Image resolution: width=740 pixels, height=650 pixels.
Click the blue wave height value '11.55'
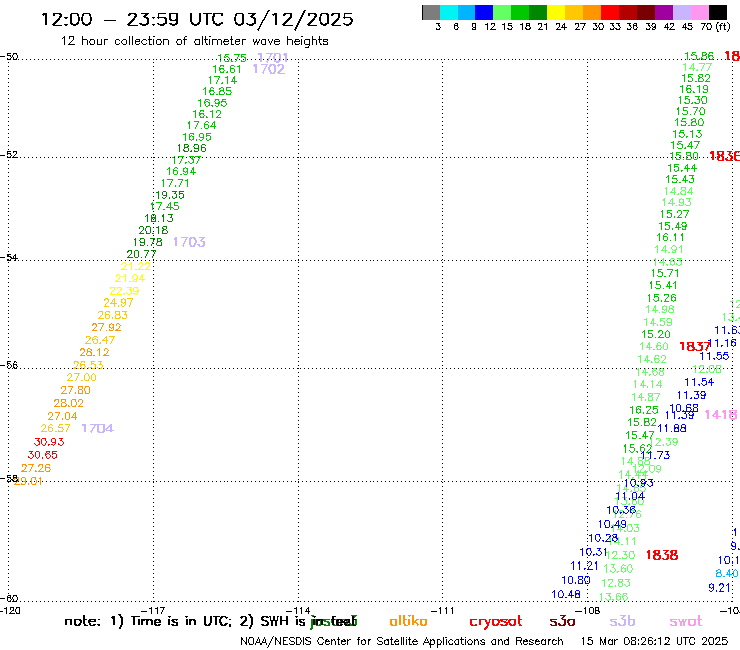[714, 356]
